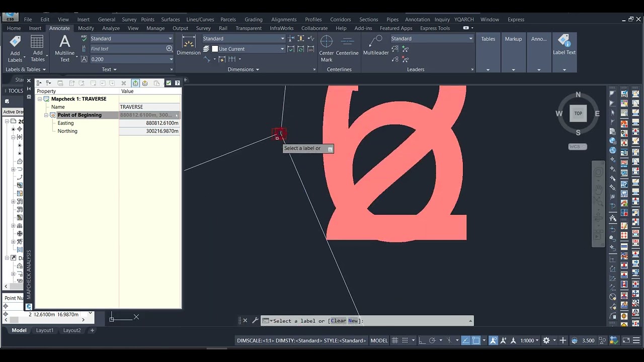The image size is (644, 362).
Task: Toggle auto-hide on Mapcheck palette
Action: [x=29, y=88]
